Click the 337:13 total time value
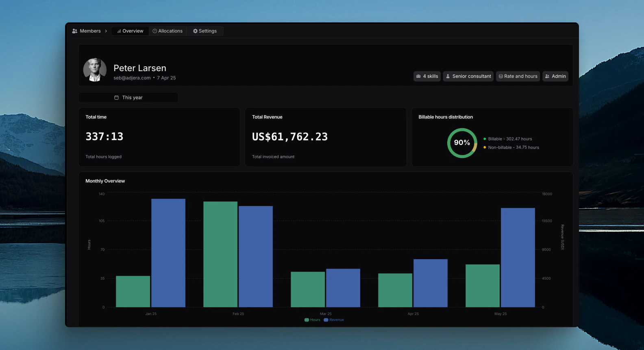The height and width of the screenshot is (350, 644). (x=104, y=136)
